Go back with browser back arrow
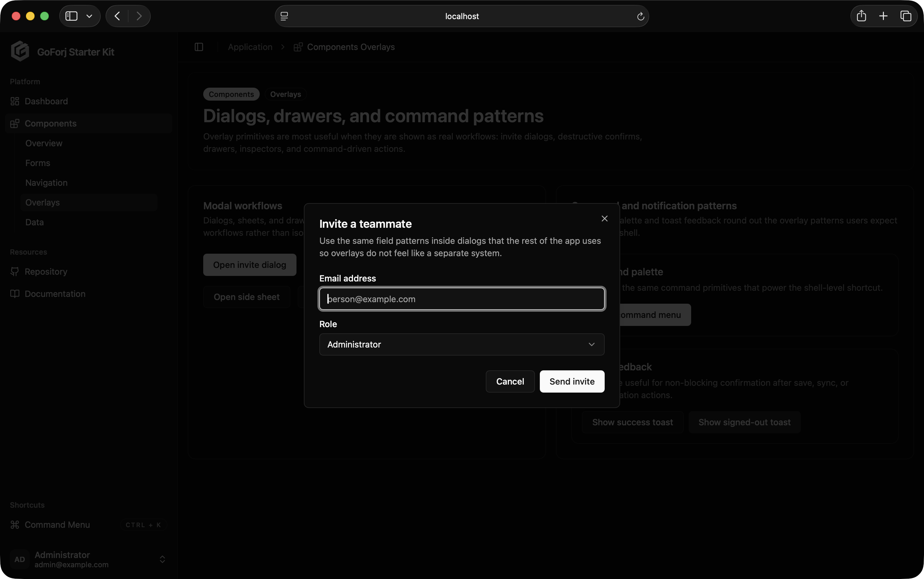Viewport: 924px width, 579px height. pos(117,16)
